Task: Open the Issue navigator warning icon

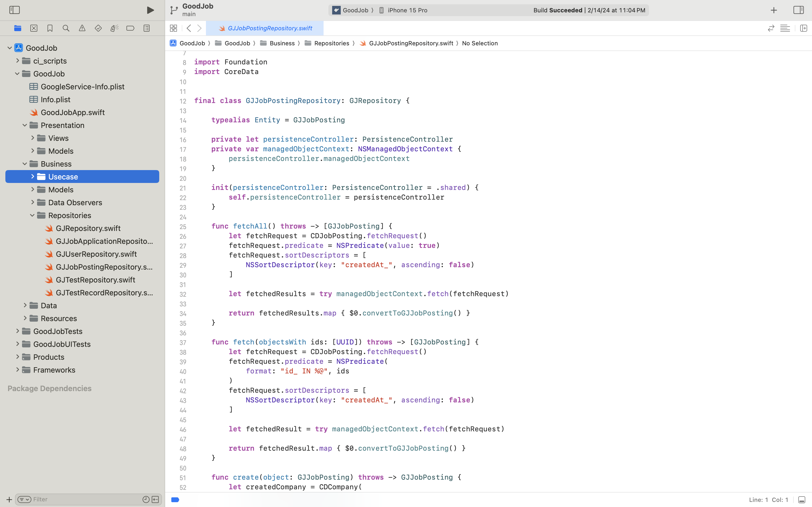Action: pyautogui.click(x=82, y=28)
